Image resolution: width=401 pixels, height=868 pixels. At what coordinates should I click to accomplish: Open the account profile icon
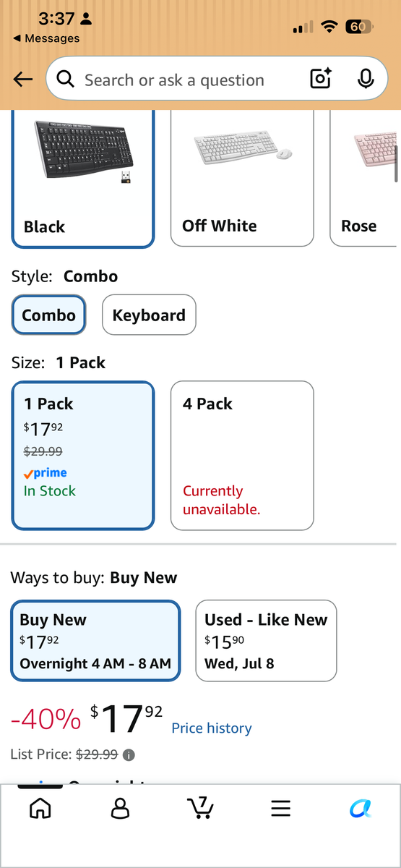pos(120,807)
